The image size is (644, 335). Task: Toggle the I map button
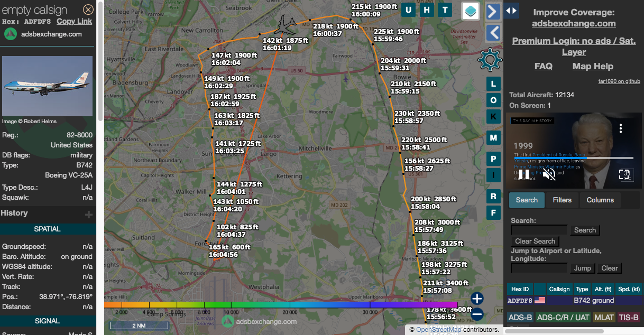point(493,175)
